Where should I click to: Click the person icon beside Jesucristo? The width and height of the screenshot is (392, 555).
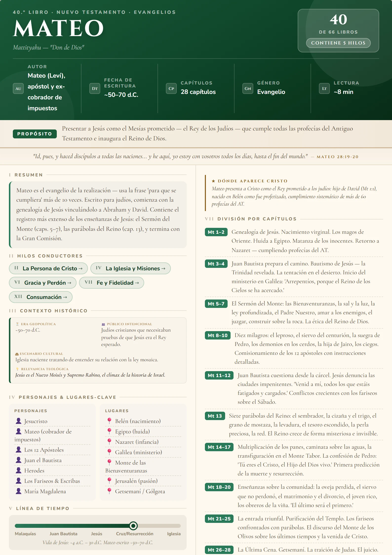point(19,421)
